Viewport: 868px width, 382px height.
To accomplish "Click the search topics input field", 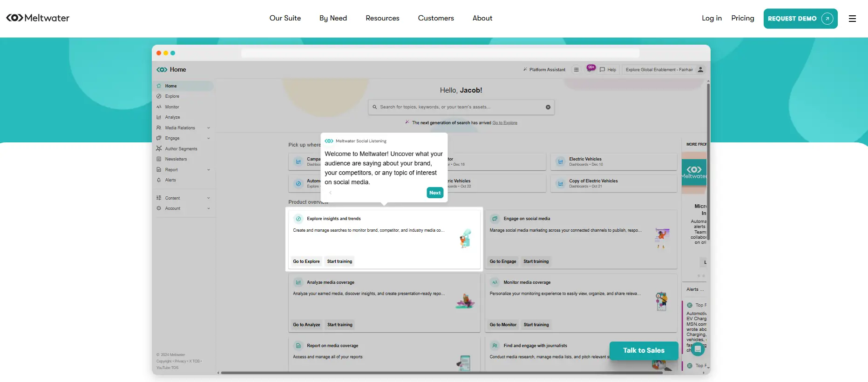I will pos(461,107).
